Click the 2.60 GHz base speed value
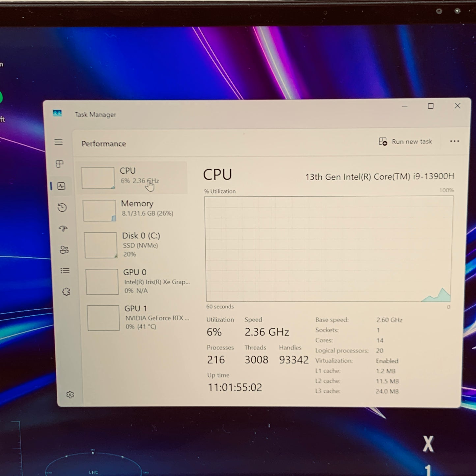This screenshot has height=476, width=476. point(389,320)
